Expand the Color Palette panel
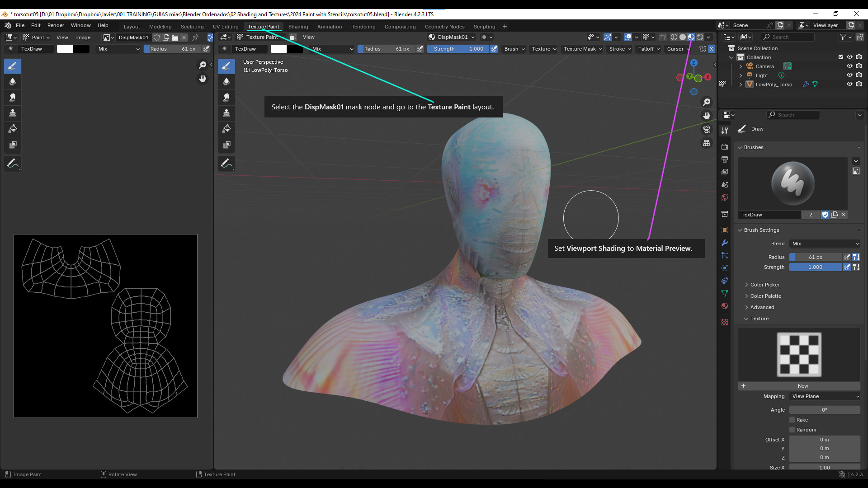This screenshot has height=488, width=868. pos(765,296)
